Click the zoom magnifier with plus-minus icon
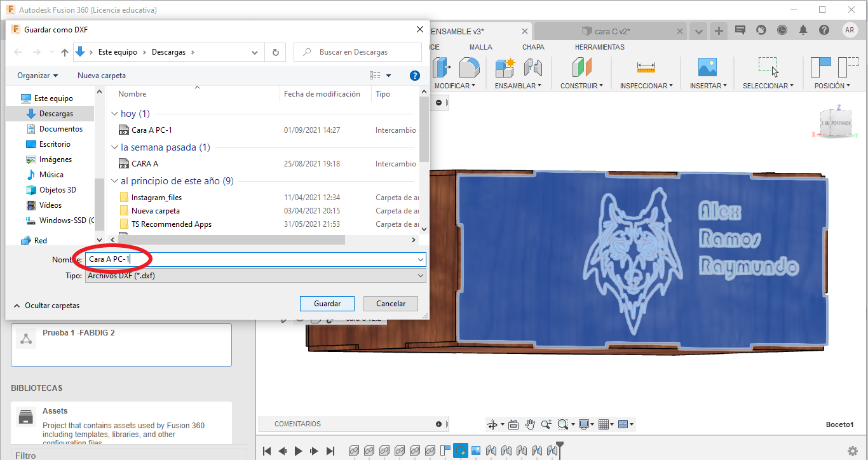 coord(546,424)
